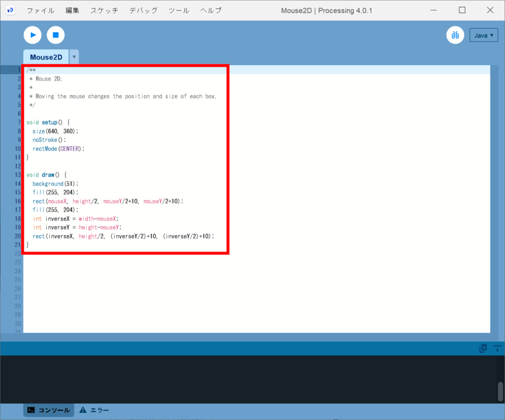Image resolution: width=505 pixels, height=420 pixels.
Task: Click the 'void draw() {' line
Action: coord(46,175)
